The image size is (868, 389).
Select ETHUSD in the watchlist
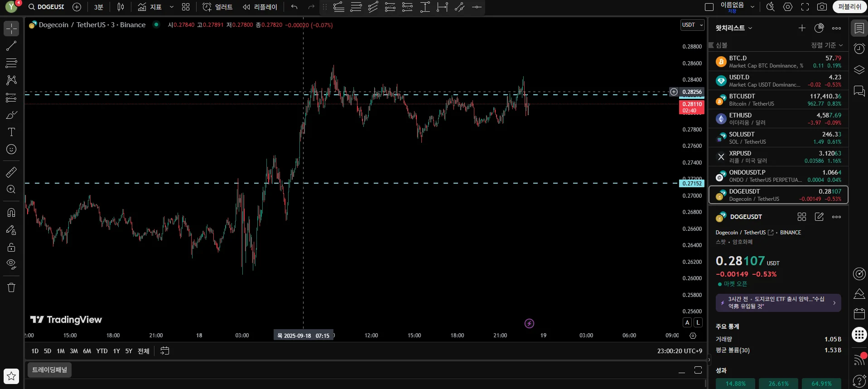point(778,119)
